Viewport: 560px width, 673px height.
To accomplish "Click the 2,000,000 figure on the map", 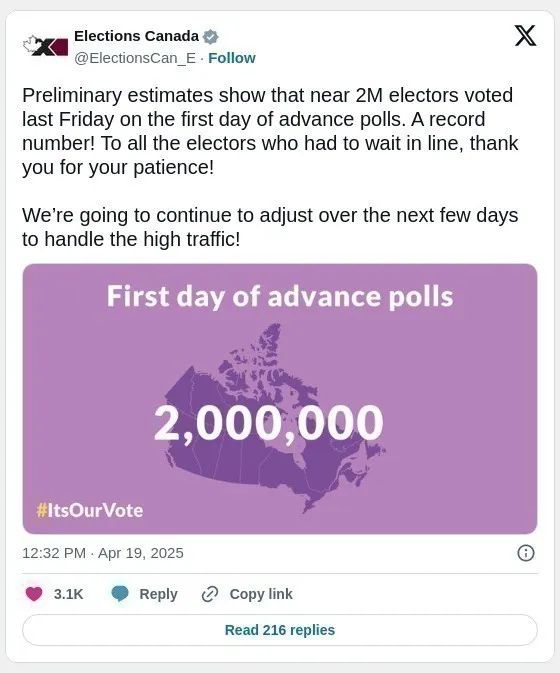I will 269,423.
